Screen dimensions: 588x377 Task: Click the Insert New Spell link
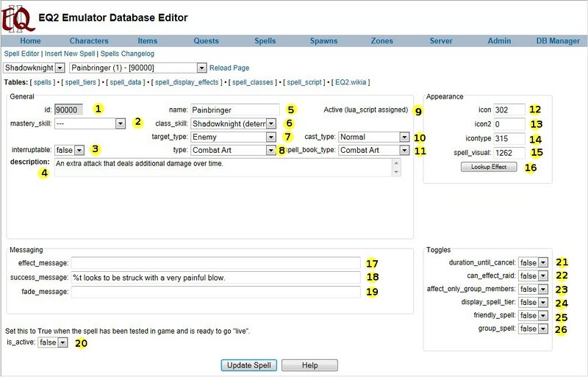(71, 54)
